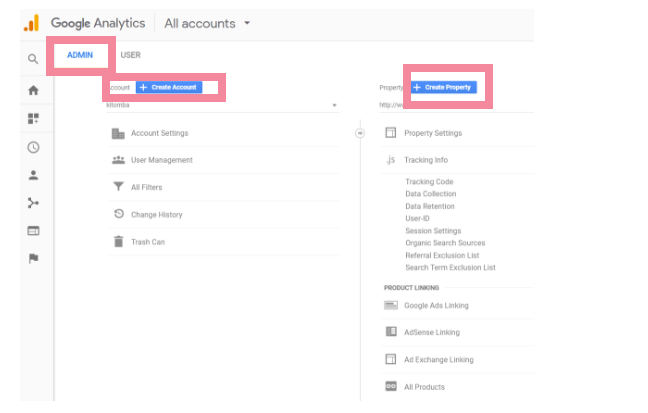Open User-ID settings
Viewport: 648px width, 413px height.
[x=417, y=218]
